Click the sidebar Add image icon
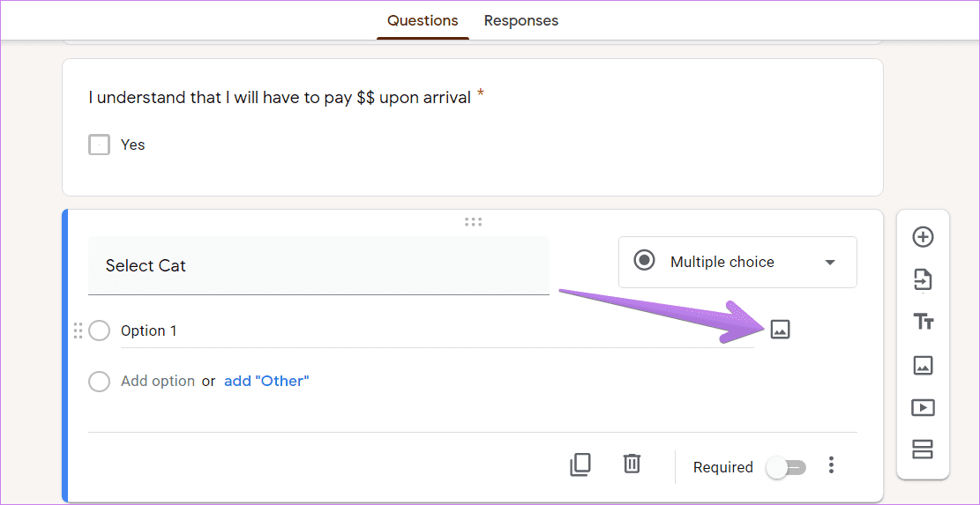 tap(924, 365)
